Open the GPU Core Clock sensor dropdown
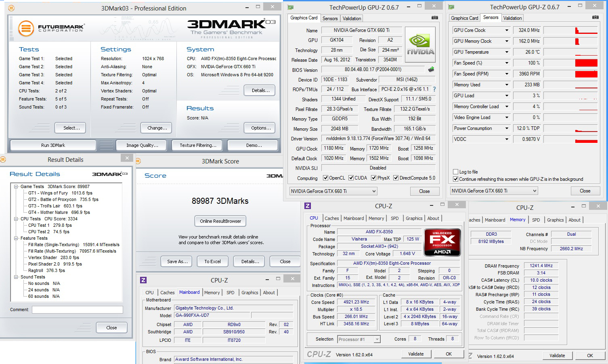The height and width of the screenshot is (364, 608). click(x=507, y=30)
